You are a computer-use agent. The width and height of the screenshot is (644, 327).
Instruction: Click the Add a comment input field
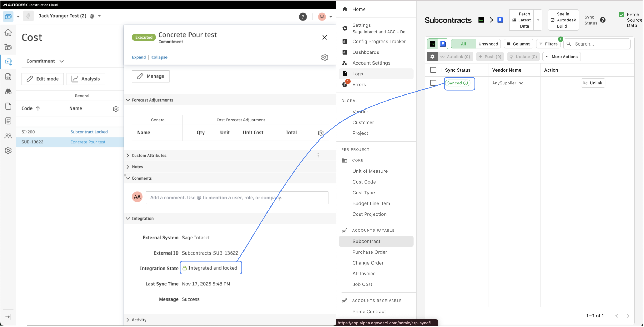pos(237,198)
